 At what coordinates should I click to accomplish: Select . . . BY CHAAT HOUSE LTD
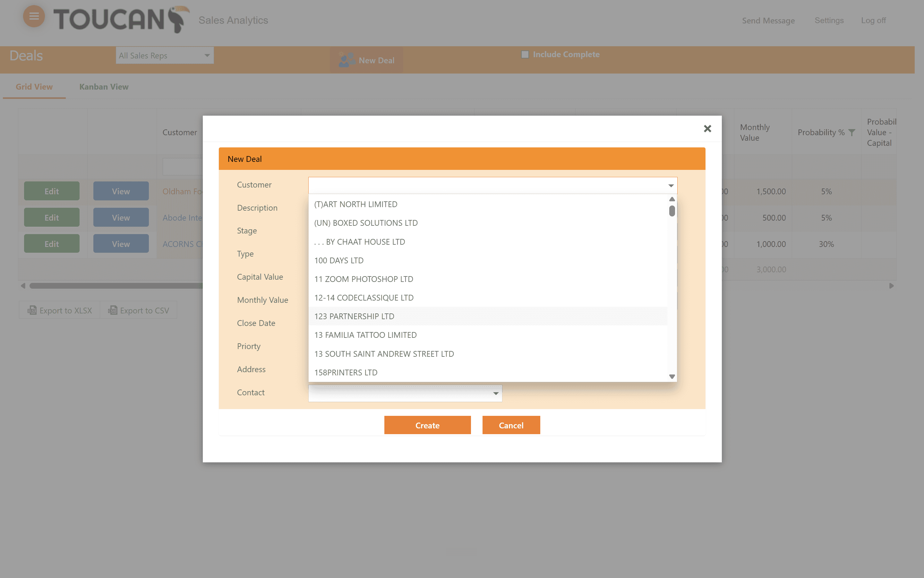[x=488, y=241]
